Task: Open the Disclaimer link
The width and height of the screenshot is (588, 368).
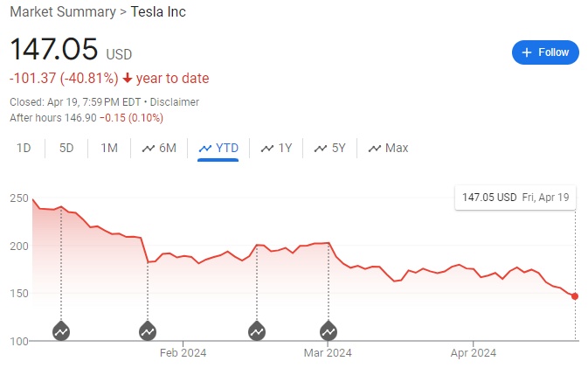Action: [174, 101]
